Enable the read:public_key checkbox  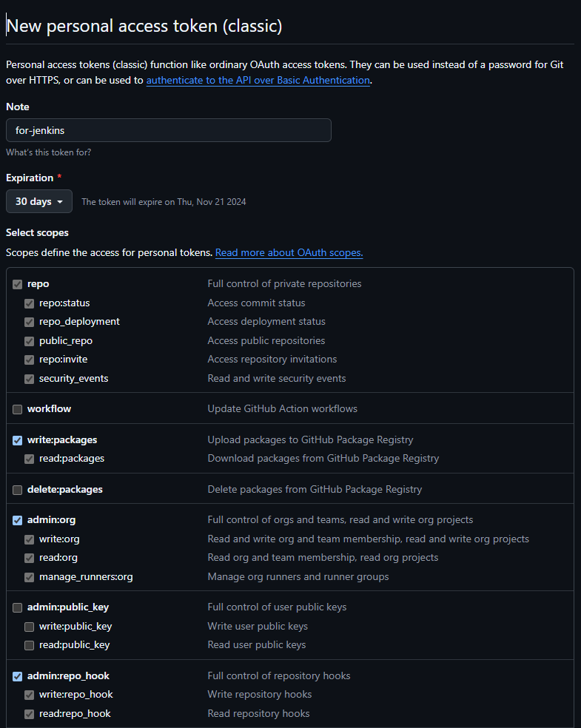pyautogui.click(x=30, y=645)
